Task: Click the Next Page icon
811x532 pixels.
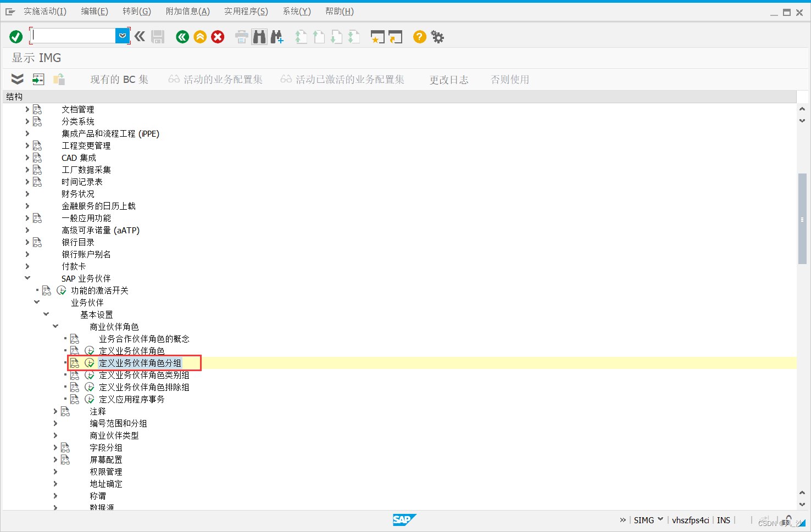Action: pos(336,37)
